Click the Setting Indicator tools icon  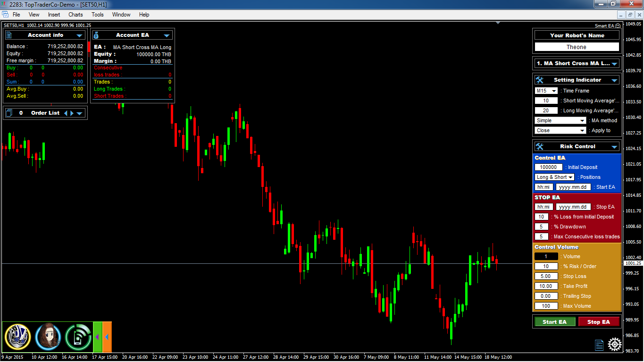click(x=540, y=80)
